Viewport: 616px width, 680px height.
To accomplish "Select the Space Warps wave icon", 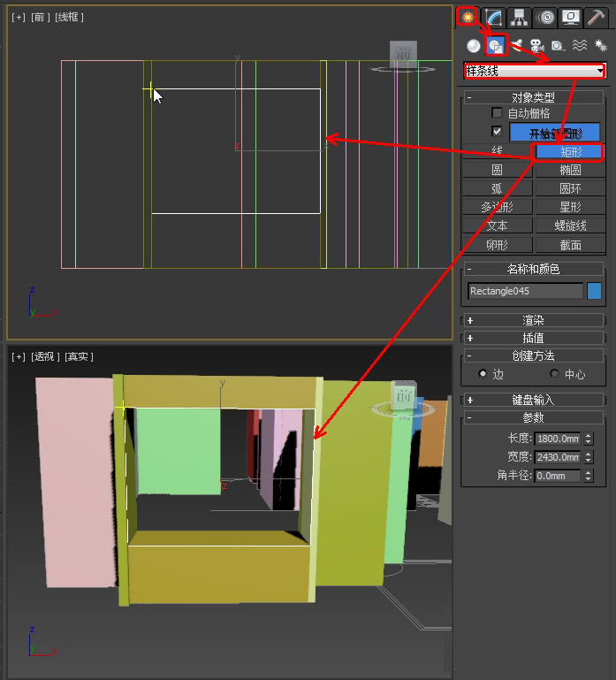I will 579,45.
